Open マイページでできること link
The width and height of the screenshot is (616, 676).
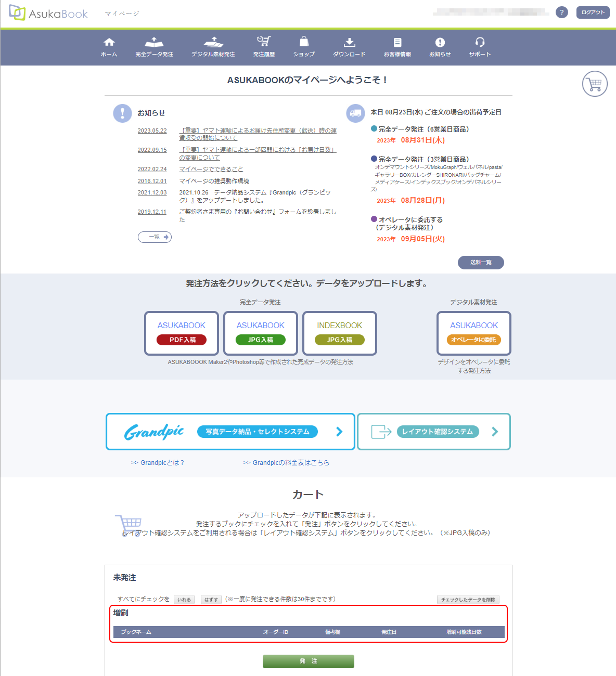click(211, 169)
